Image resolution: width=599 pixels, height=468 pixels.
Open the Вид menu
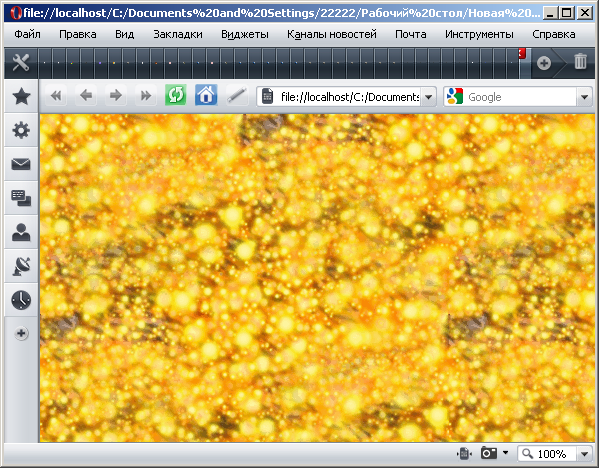pos(125,34)
